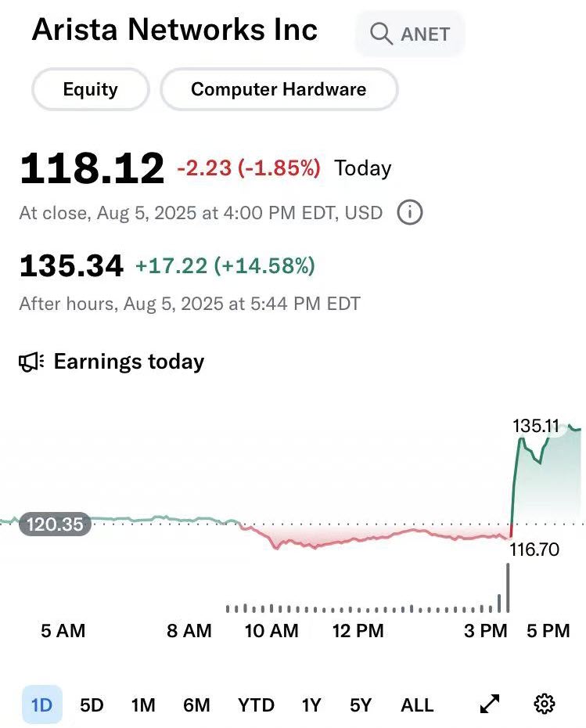Click the 120.35 previous close marker
586x728 pixels.
[x=55, y=524]
